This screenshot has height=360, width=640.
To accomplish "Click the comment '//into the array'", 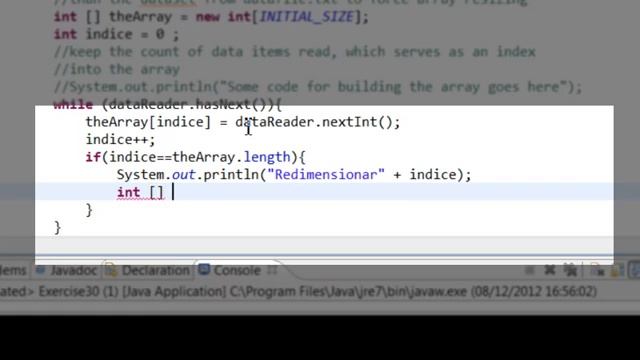I will 116,69.
